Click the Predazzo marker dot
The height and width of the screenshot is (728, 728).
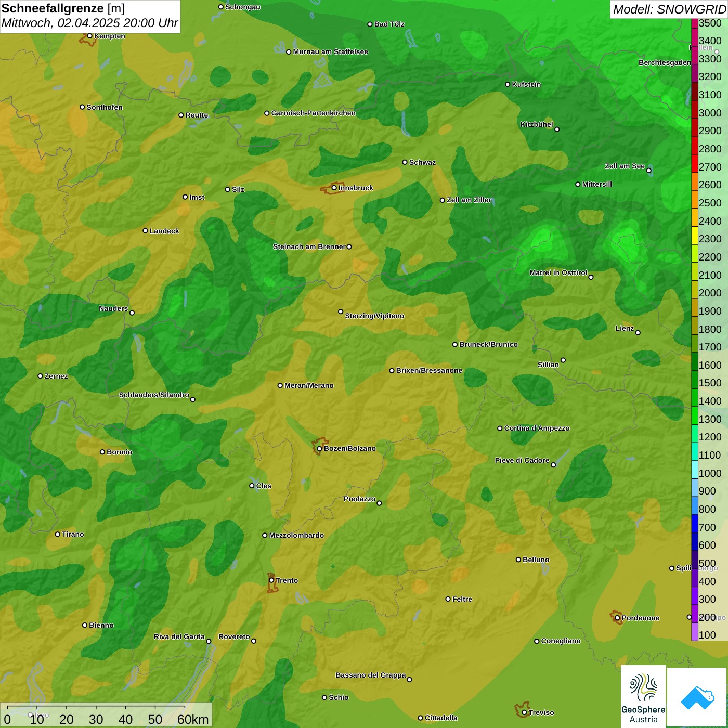379,503
